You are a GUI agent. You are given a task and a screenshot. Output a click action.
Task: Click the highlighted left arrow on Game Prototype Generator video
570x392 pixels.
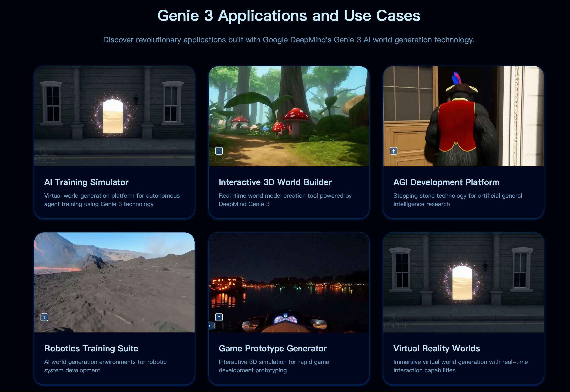[x=211, y=325]
